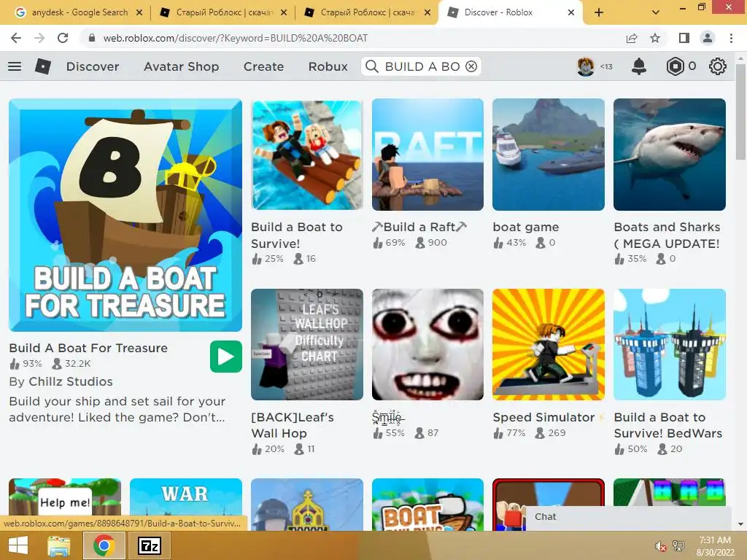This screenshot has width=747, height=560.
Task: Click the Speed Simulator thumbnail
Action: pyautogui.click(x=549, y=344)
